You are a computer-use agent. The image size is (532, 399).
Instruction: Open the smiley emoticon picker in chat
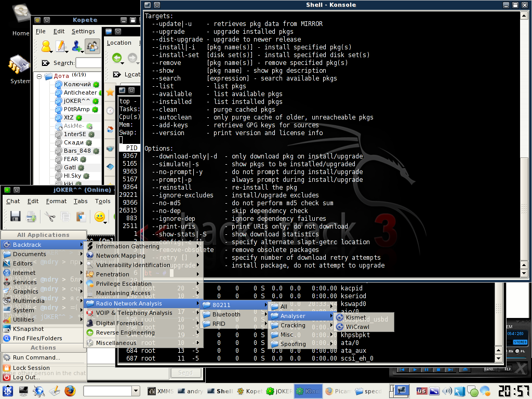click(x=99, y=217)
